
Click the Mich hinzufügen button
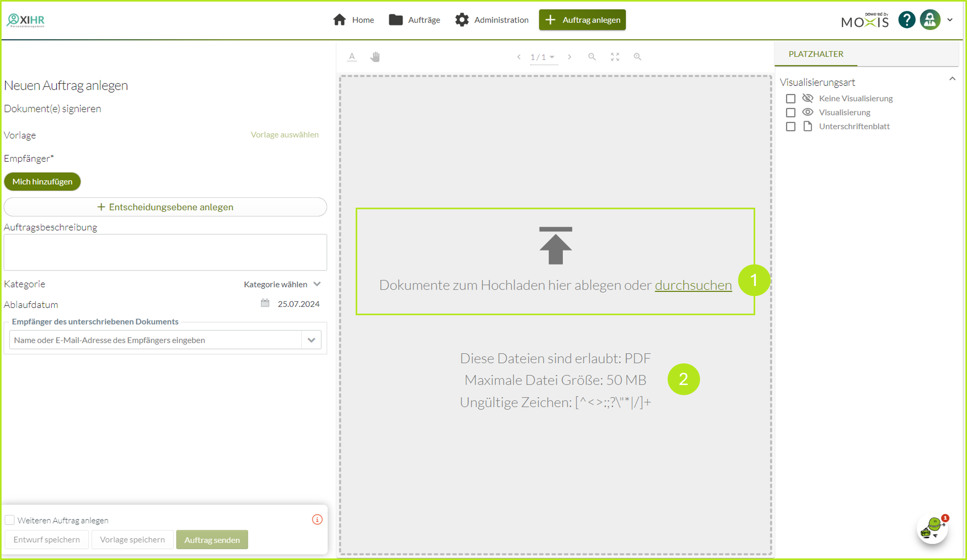click(x=42, y=181)
